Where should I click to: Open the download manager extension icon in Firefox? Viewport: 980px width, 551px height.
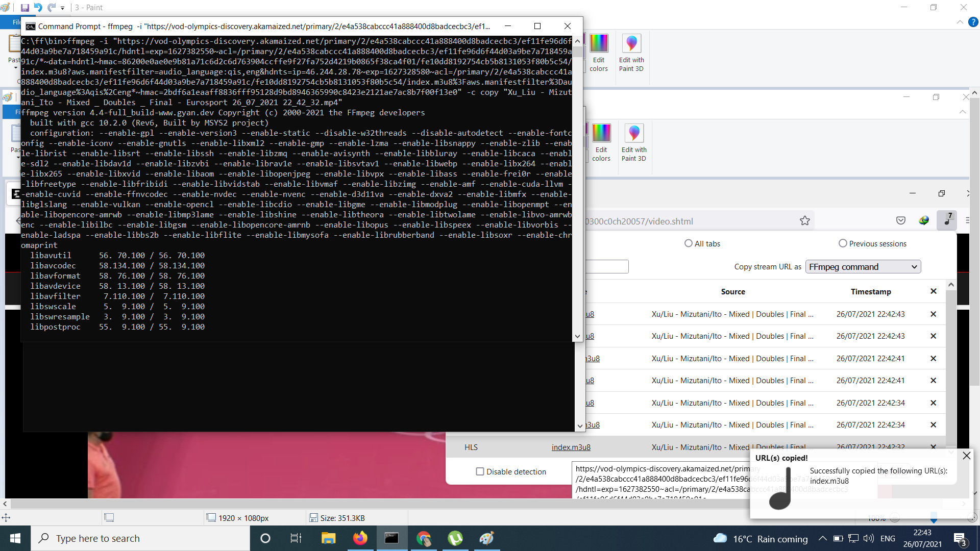pyautogui.click(x=924, y=220)
